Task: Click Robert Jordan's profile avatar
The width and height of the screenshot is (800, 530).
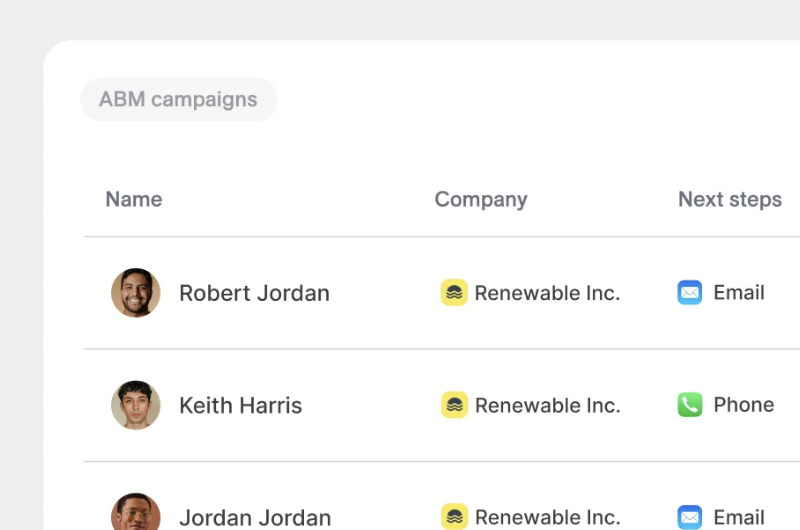Action: pos(136,293)
